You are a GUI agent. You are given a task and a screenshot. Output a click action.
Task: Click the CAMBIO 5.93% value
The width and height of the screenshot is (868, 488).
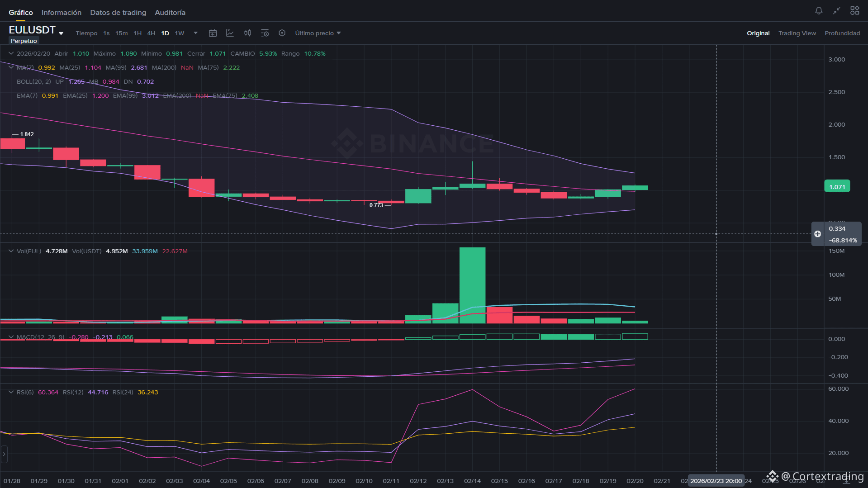click(268, 53)
